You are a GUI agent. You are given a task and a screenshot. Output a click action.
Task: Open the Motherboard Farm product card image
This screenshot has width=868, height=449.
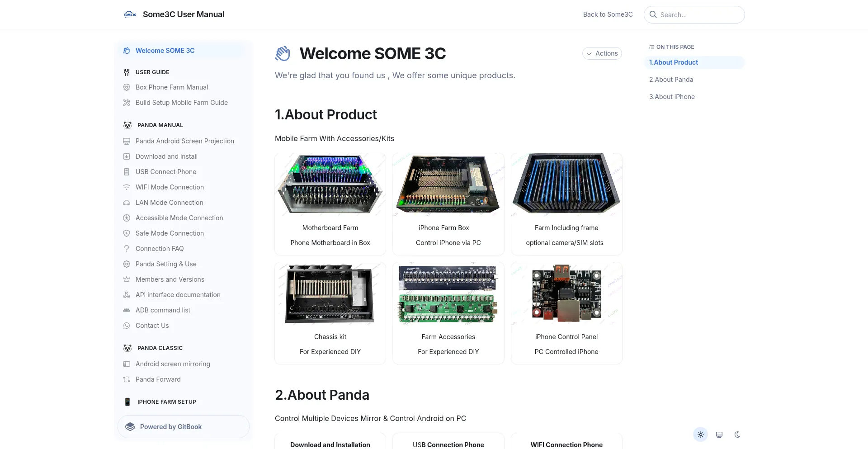[x=330, y=184]
